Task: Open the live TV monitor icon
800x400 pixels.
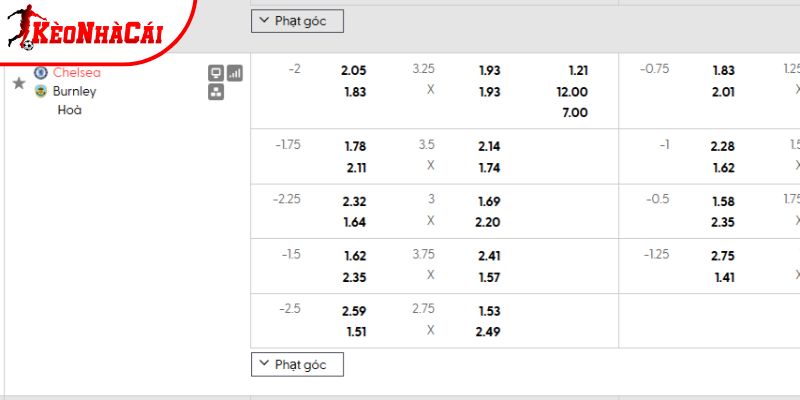Action: click(215, 73)
